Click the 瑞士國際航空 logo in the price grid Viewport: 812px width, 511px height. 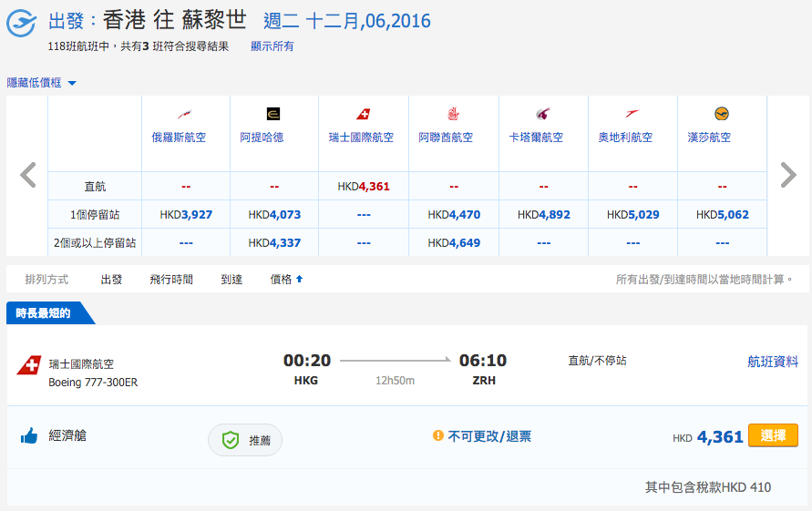[x=364, y=114]
